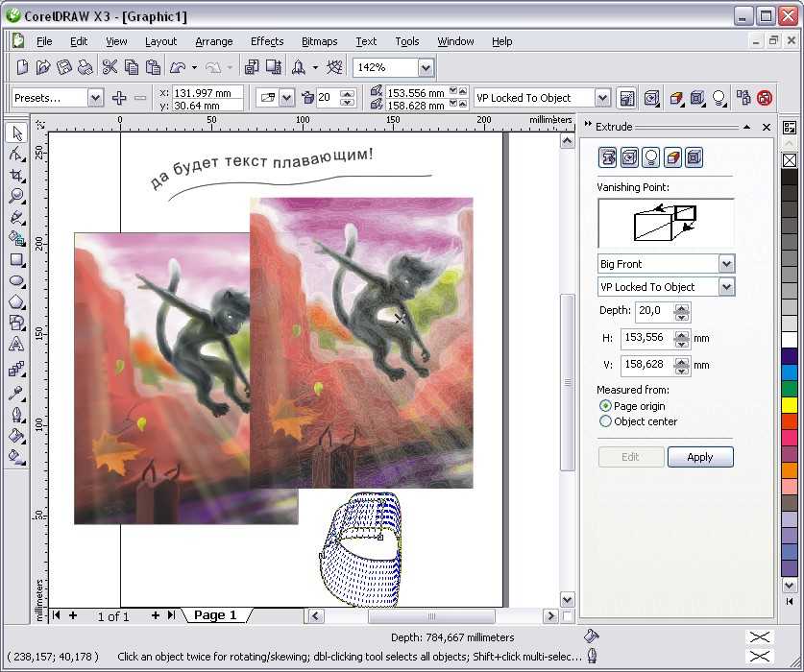Select the Interactive Fill tool
The width and height of the screenshot is (804, 672).
[x=17, y=456]
